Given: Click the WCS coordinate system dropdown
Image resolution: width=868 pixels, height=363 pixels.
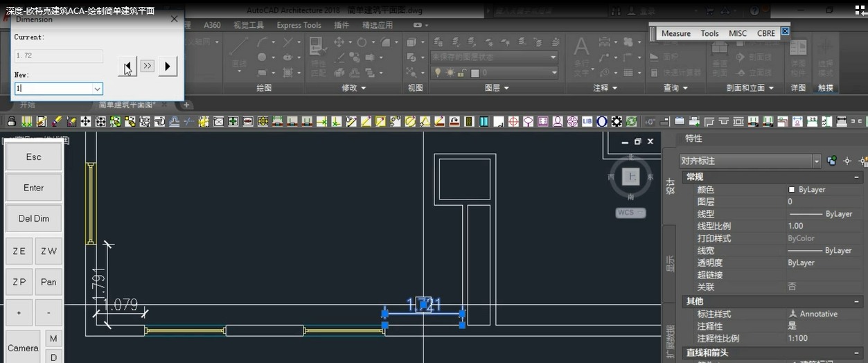Looking at the screenshot, I should click(x=630, y=213).
